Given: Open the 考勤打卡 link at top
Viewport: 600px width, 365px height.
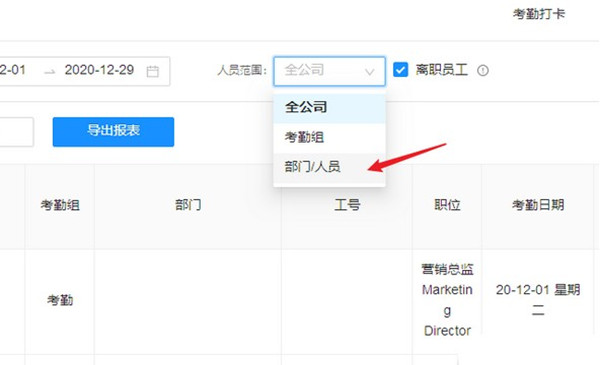Looking at the screenshot, I should click(539, 14).
